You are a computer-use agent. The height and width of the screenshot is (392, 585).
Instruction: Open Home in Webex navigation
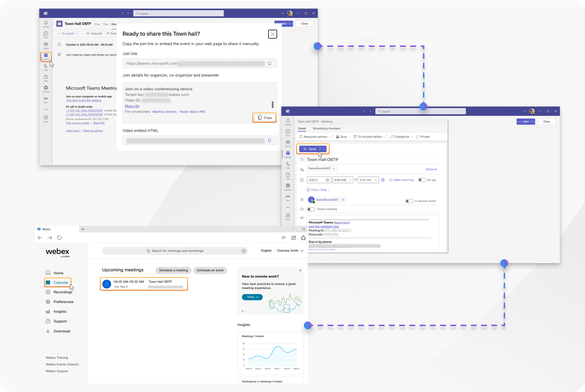(54, 273)
